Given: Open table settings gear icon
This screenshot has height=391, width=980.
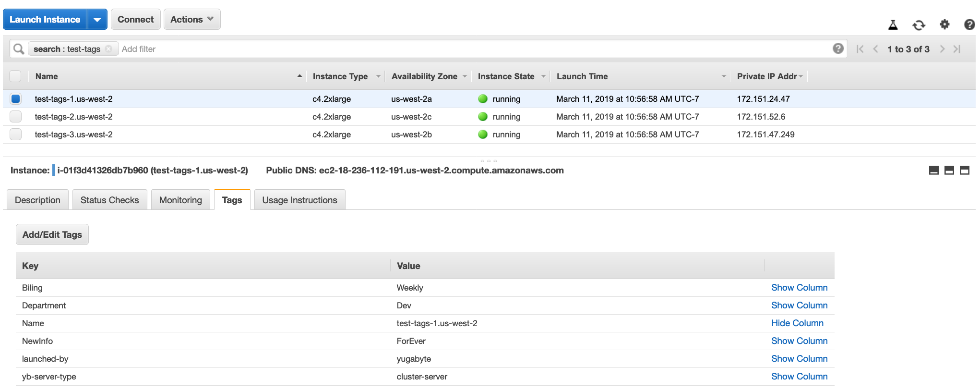Looking at the screenshot, I should pos(944,24).
